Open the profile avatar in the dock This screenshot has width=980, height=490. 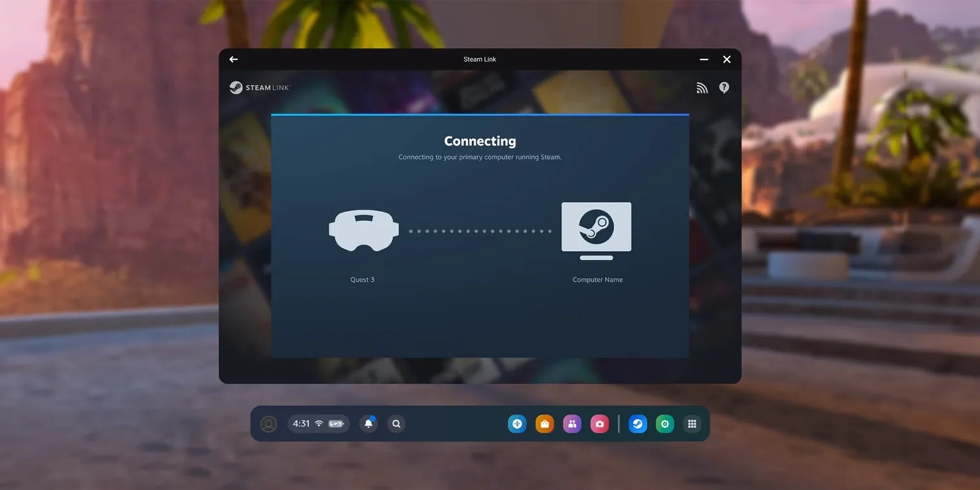click(x=268, y=424)
